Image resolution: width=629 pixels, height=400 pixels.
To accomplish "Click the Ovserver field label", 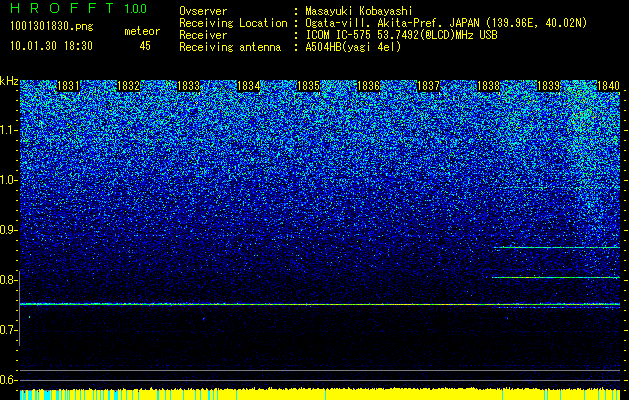I will (203, 11).
